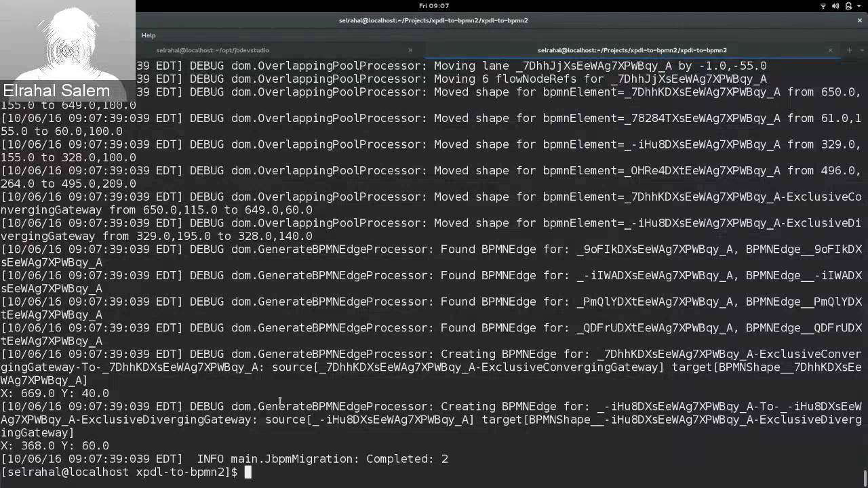Click the "Completed: 2" log line
The width and height of the screenshot is (868, 488).
coord(224,459)
